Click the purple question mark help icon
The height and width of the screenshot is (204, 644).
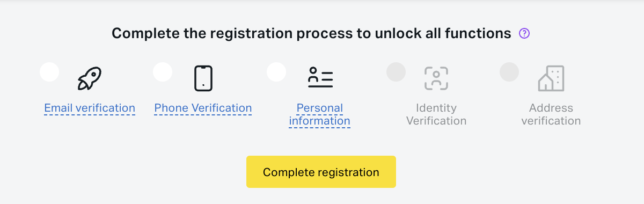point(524,34)
